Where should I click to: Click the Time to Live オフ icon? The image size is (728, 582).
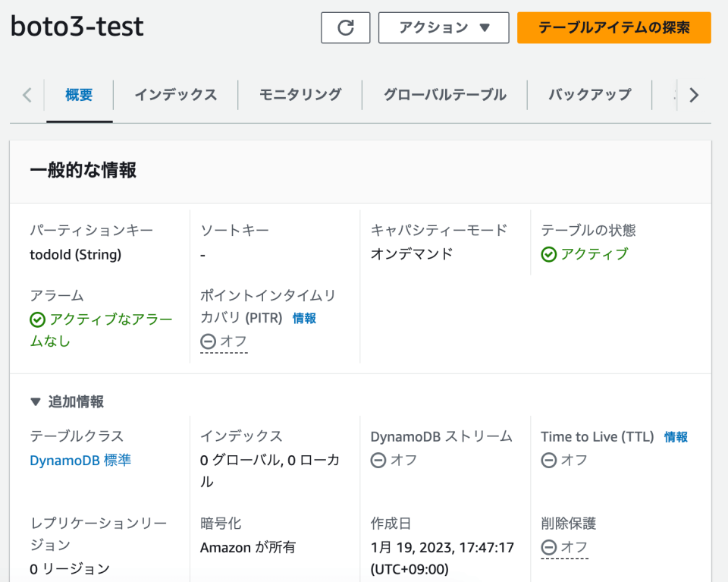(548, 460)
